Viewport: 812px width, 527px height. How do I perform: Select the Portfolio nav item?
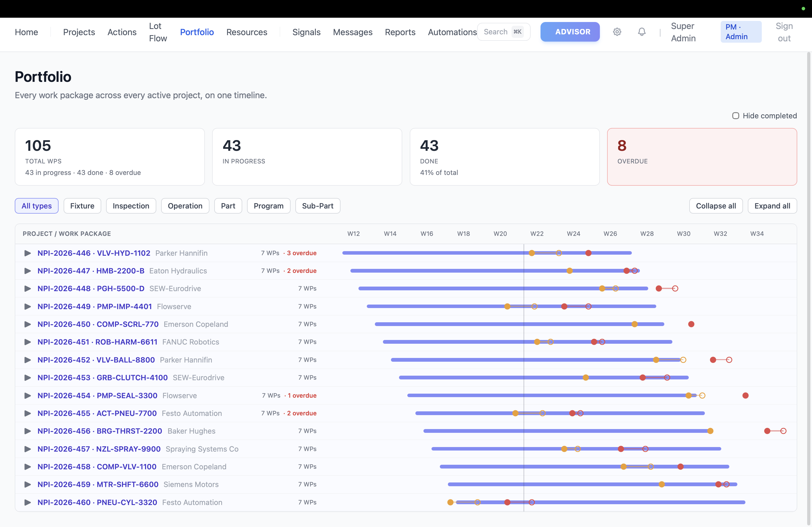[197, 32]
